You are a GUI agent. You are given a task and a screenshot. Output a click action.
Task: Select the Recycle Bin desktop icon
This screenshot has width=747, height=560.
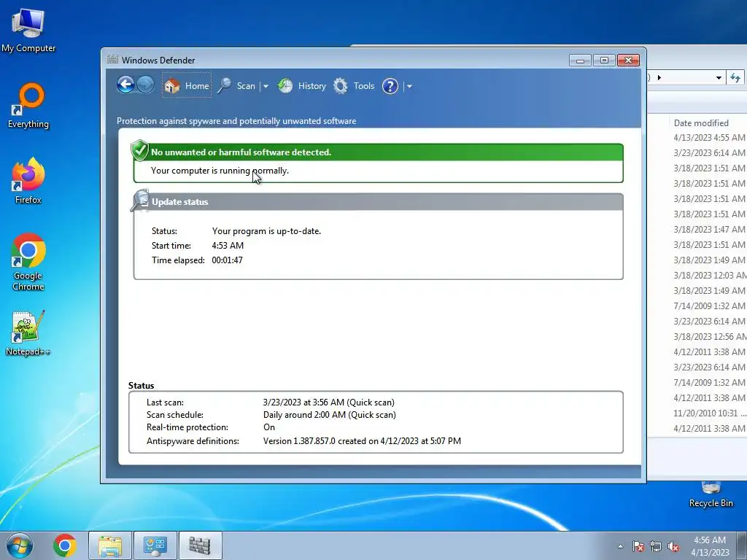tap(711, 495)
